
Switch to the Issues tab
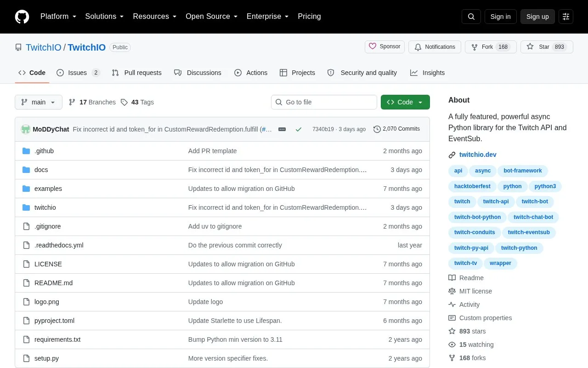pos(78,73)
